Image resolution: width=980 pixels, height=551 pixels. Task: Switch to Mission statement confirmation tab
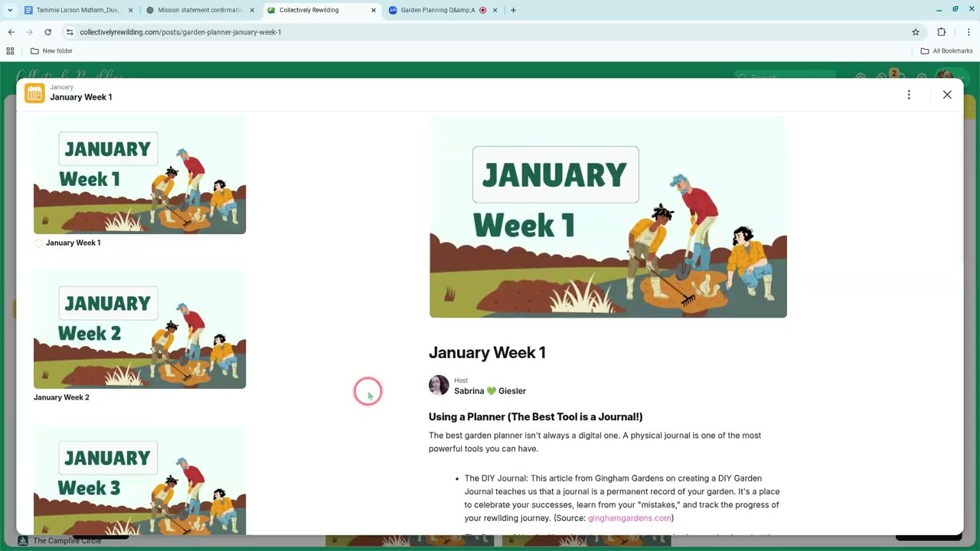(200, 11)
